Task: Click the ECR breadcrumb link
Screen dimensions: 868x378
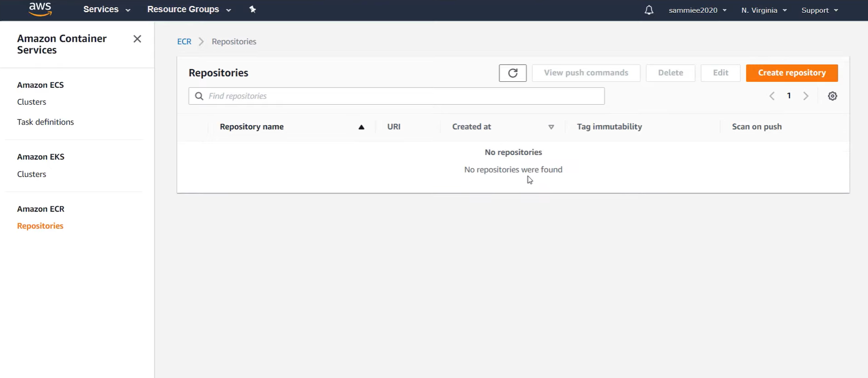Action: pos(184,41)
